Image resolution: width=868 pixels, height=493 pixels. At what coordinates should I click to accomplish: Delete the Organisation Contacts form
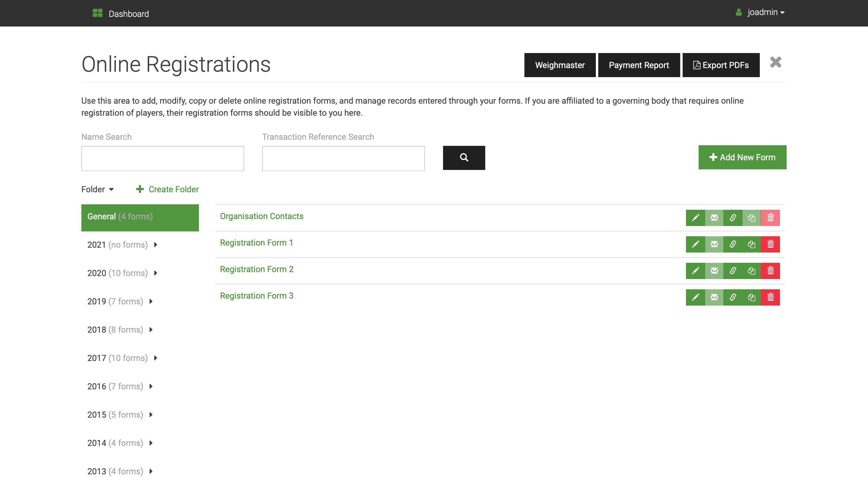[x=771, y=218]
